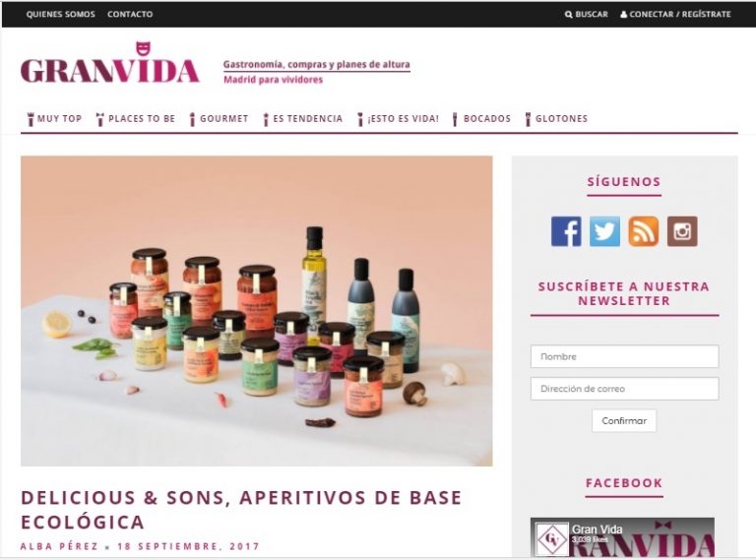This screenshot has height=560, width=756.
Task: Click the Buscar magnifying glass icon
Action: tap(568, 15)
